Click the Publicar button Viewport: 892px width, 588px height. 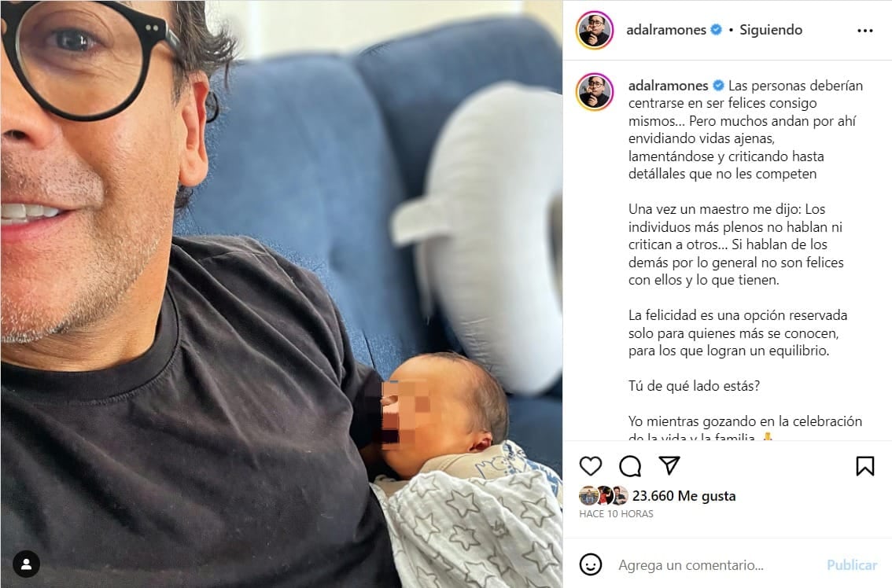tap(852, 564)
